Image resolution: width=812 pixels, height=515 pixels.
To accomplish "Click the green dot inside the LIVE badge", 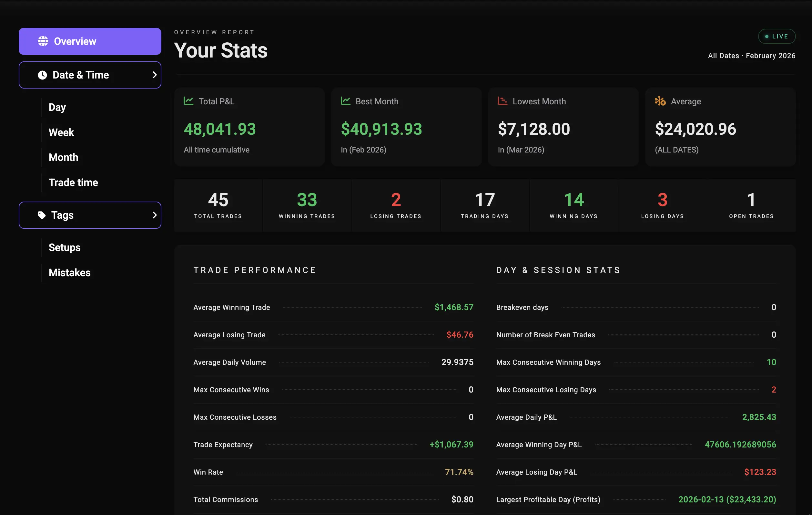I will [767, 36].
